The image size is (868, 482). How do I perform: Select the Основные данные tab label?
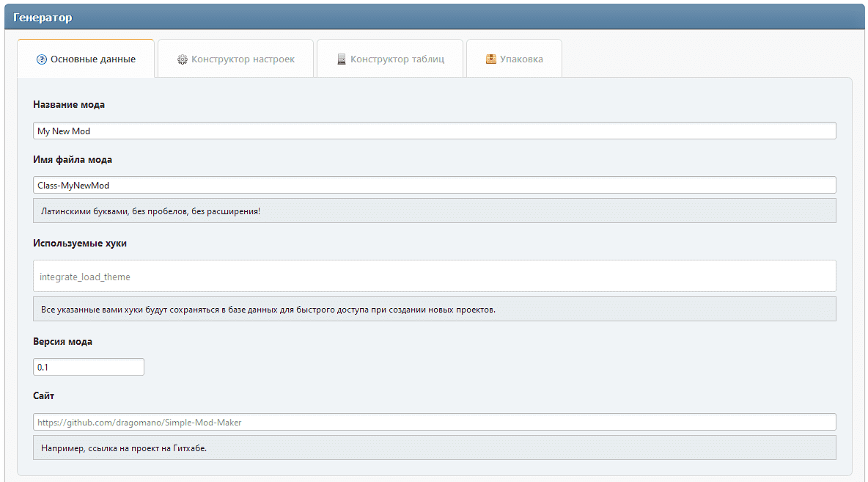pyautogui.click(x=93, y=59)
